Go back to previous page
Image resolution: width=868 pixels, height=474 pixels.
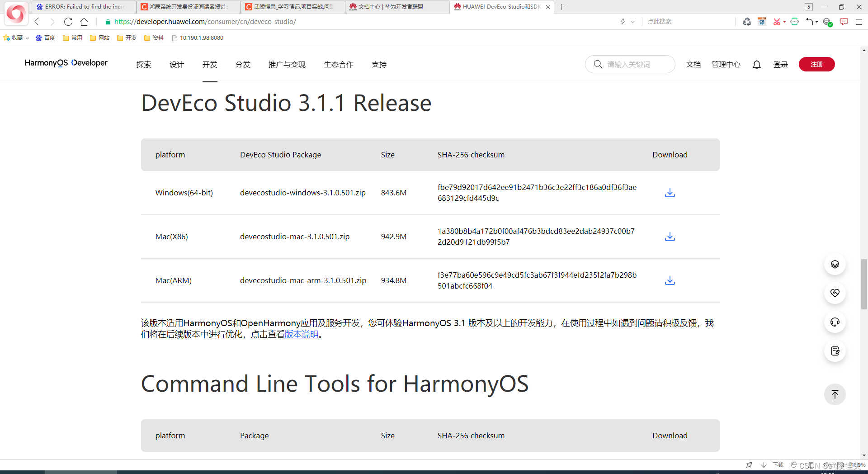(x=37, y=22)
